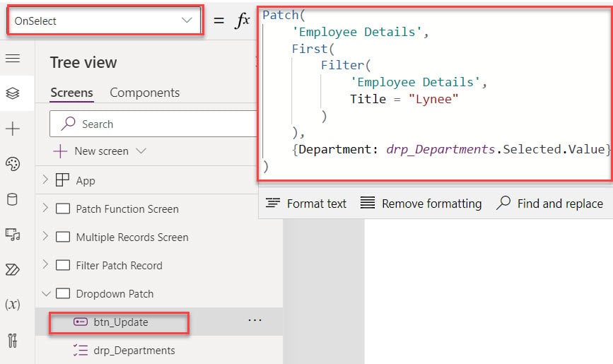Viewport: 613px width, 364px height.
Task: Click the Find and replace button label
Action: [x=560, y=204]
